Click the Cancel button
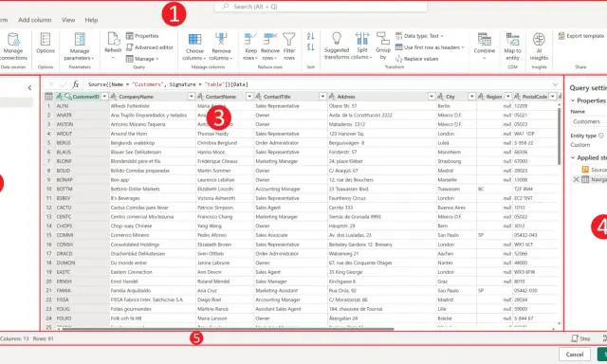Image resolution: width=607 pixels, height=364 pixels. pyautogui.click(x=575, y=355)
